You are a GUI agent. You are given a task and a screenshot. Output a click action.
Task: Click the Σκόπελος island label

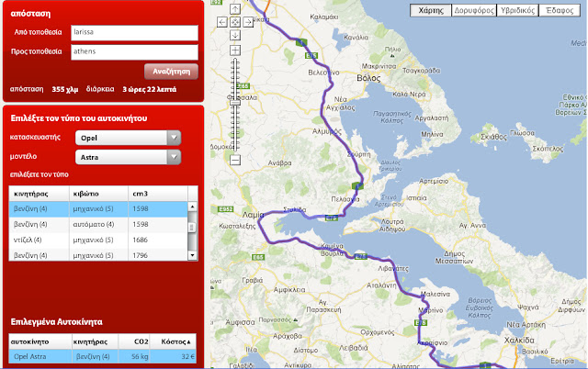pos(548,149)
